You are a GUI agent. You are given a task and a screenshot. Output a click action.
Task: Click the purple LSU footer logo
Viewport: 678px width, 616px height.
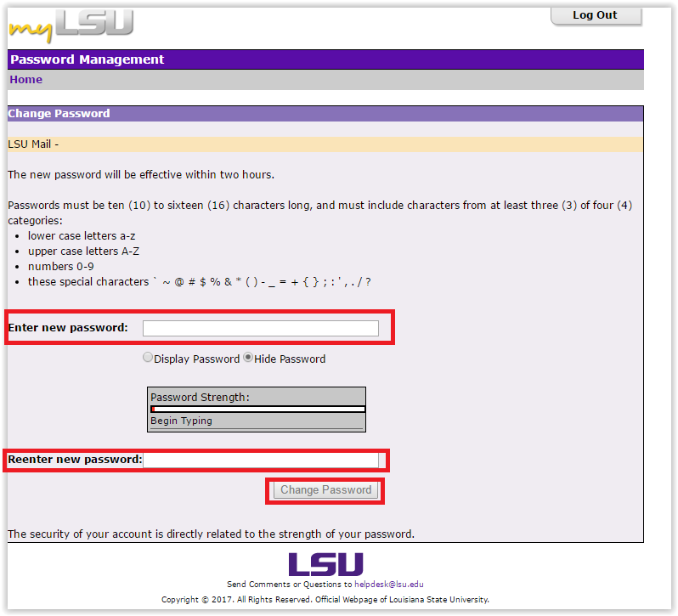325,564
